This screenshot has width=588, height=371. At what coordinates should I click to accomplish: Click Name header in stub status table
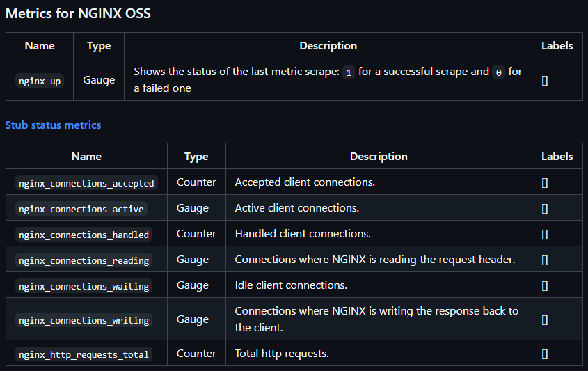[x=86, y=157]
